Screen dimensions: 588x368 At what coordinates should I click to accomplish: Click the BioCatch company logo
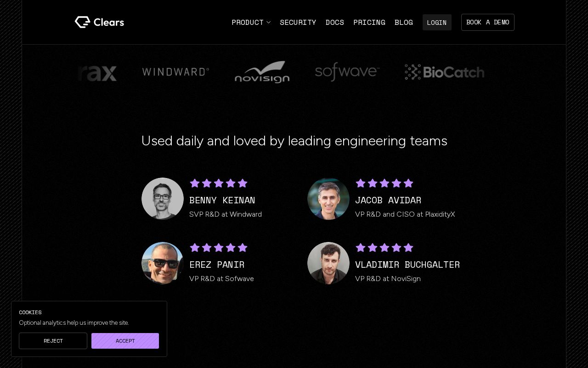[x=444, y=72]
